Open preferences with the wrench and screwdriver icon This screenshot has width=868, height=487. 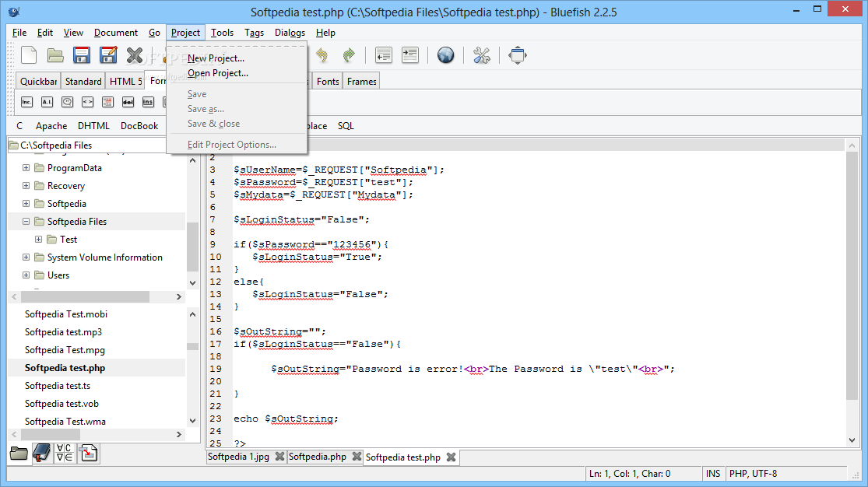(482, 55)
